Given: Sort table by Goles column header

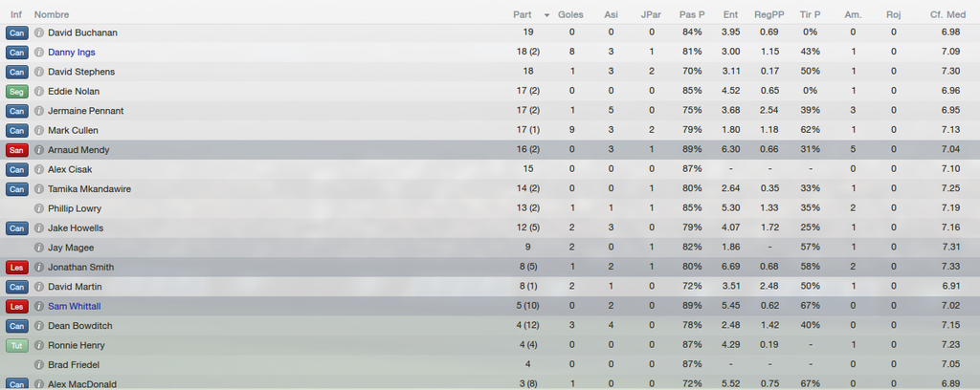Looking at the screenshot, I should click(x=570, y=14).
